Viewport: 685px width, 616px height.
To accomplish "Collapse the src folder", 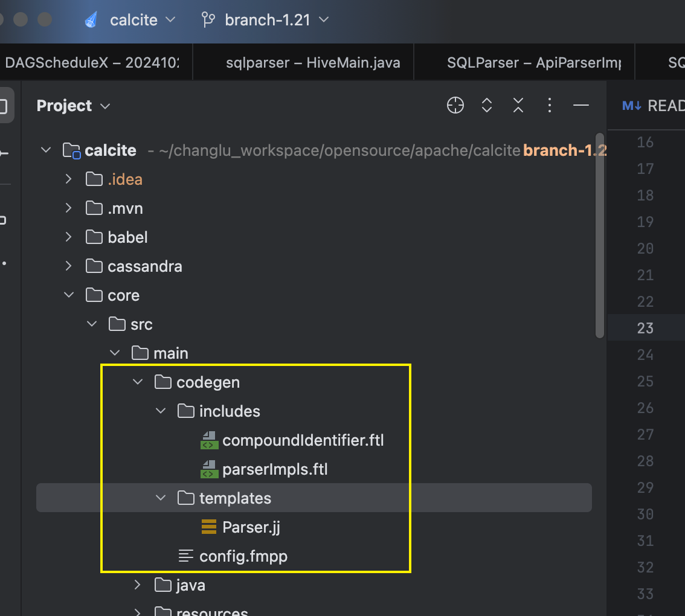I will coord(92,324).
